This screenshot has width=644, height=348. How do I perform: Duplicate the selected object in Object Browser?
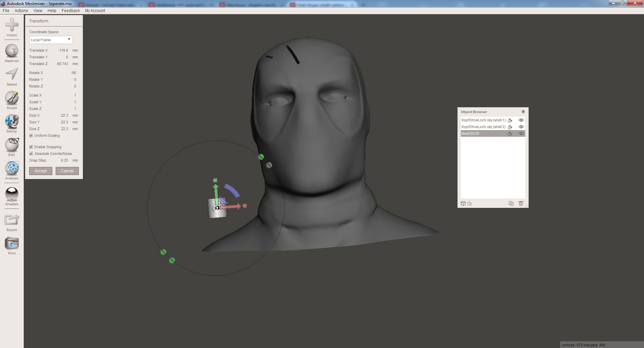tap(511, 204)
